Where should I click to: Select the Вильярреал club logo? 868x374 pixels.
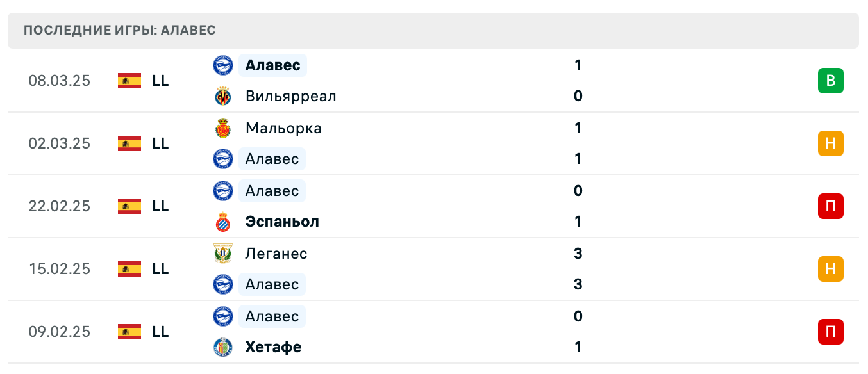pos(222,96)
